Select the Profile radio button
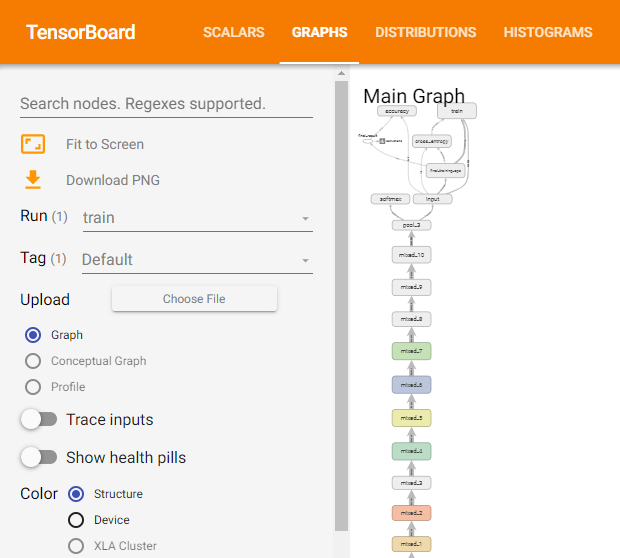This screenshot has width=620, height=558. point(33,387)
